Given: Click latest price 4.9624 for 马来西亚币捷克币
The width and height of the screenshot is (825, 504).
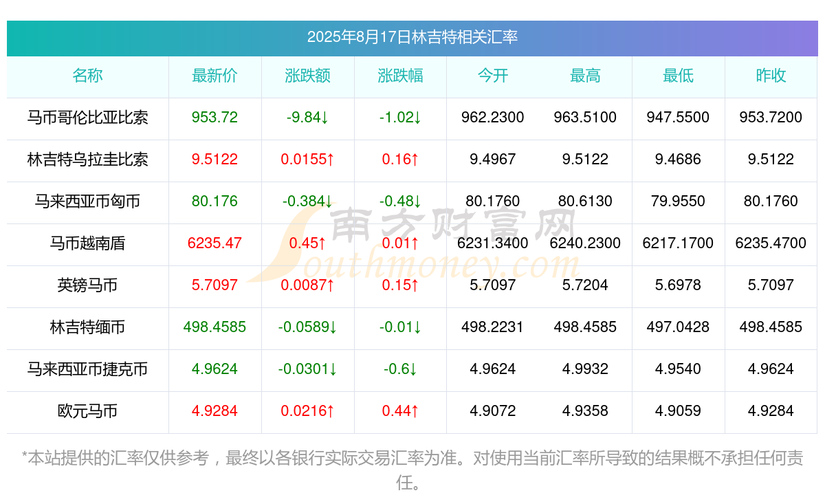Looking at the screenshot, I should point(214,369).
